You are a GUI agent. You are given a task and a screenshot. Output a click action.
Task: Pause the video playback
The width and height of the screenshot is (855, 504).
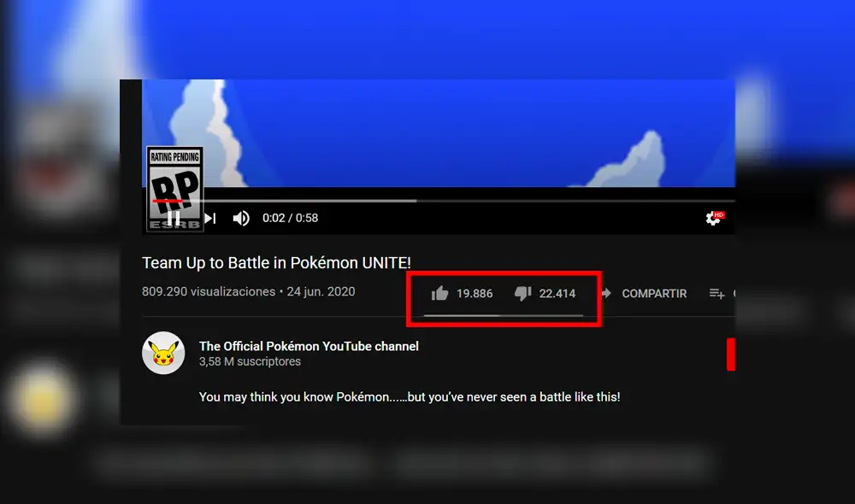174,218
